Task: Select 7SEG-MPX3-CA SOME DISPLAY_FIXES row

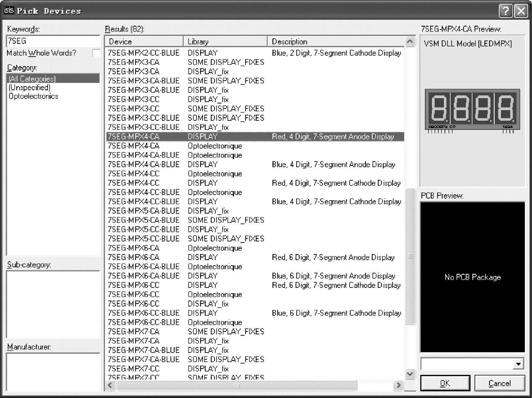Action: pyautogui.click(x=255, y=62)
